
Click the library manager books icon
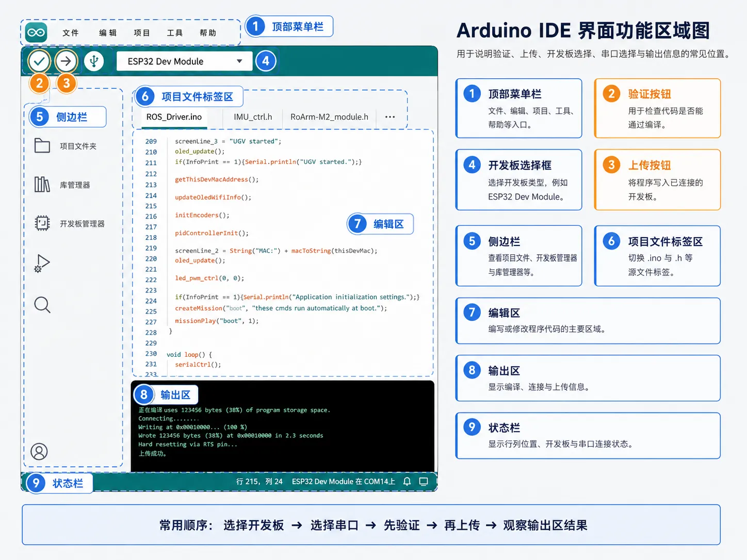tap(42, 184)
